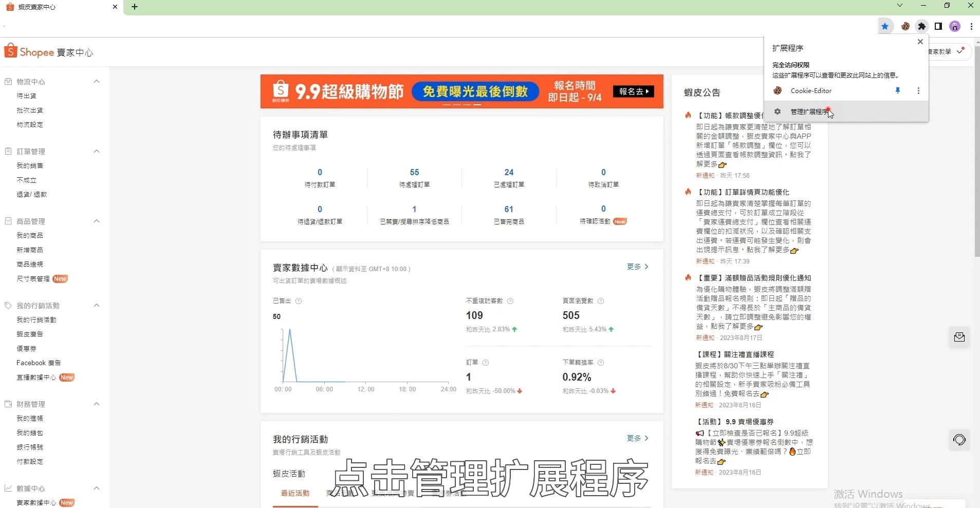Open 退貨/ 退款 page

32,194
